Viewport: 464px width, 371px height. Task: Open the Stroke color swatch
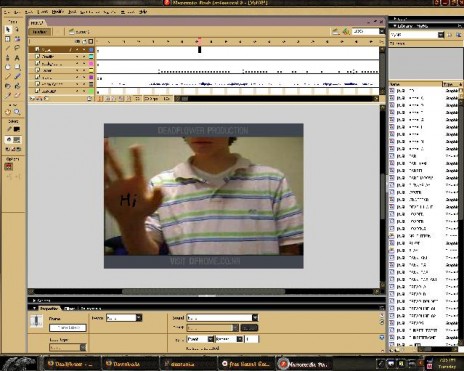click(16, 129)
